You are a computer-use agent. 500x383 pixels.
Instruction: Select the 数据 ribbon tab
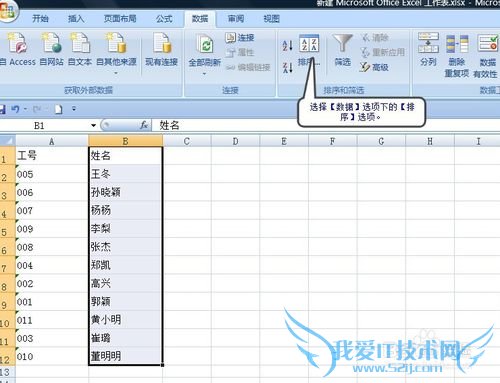[200, 19]
